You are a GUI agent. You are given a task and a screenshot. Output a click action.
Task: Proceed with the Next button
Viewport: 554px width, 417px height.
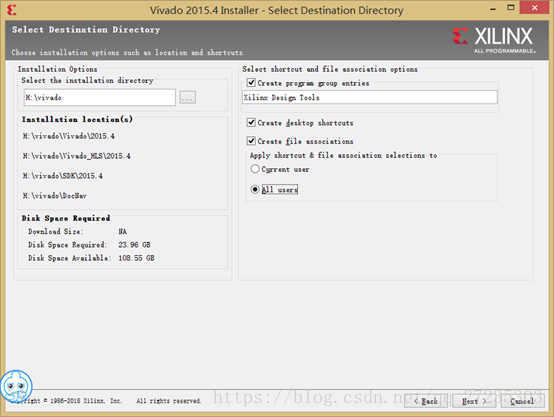coord(474,401)
